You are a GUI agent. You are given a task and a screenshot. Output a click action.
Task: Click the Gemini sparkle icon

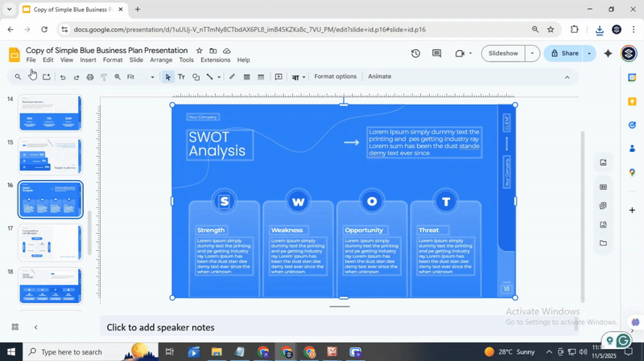(608, 54)
